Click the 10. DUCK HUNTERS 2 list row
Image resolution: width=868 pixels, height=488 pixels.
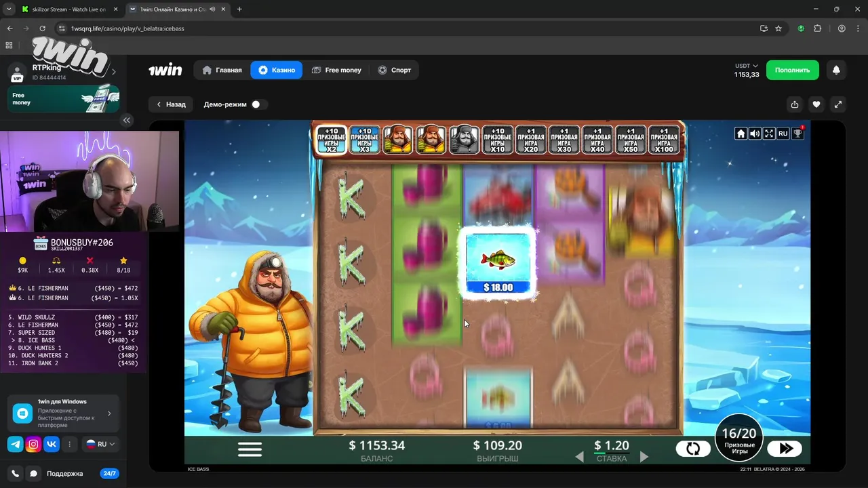tap(73, 355)
